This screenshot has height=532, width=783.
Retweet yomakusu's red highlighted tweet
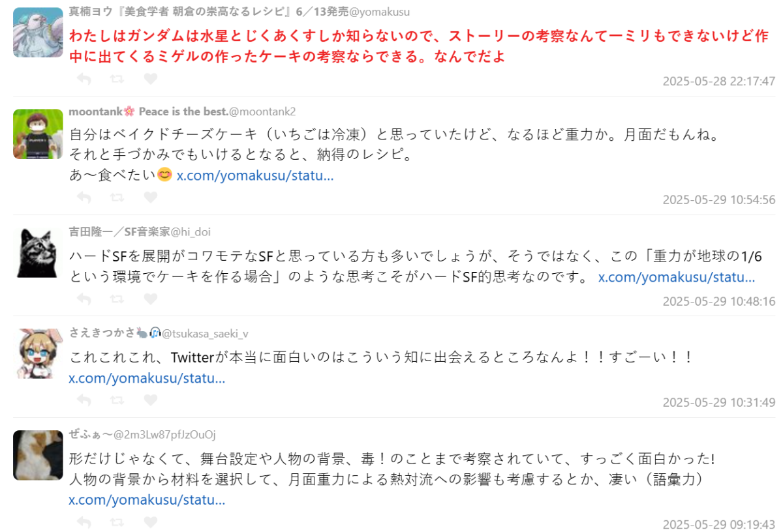(117, 79)
